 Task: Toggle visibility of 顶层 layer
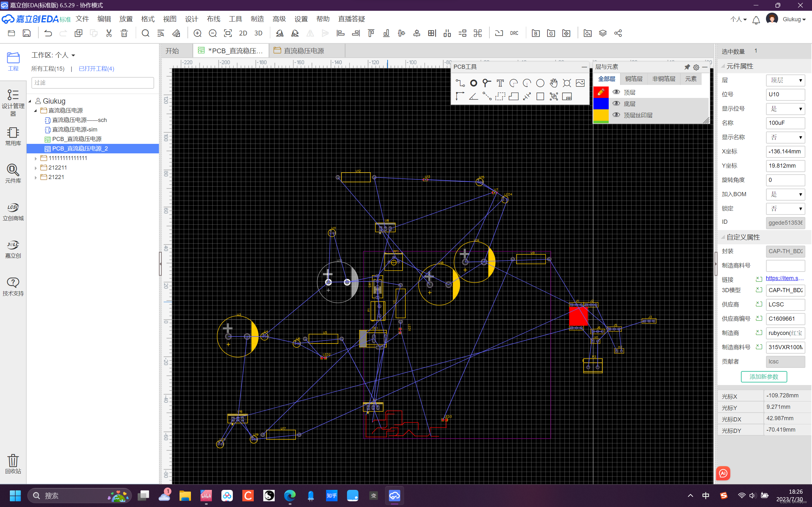click(x=616, y=92)
